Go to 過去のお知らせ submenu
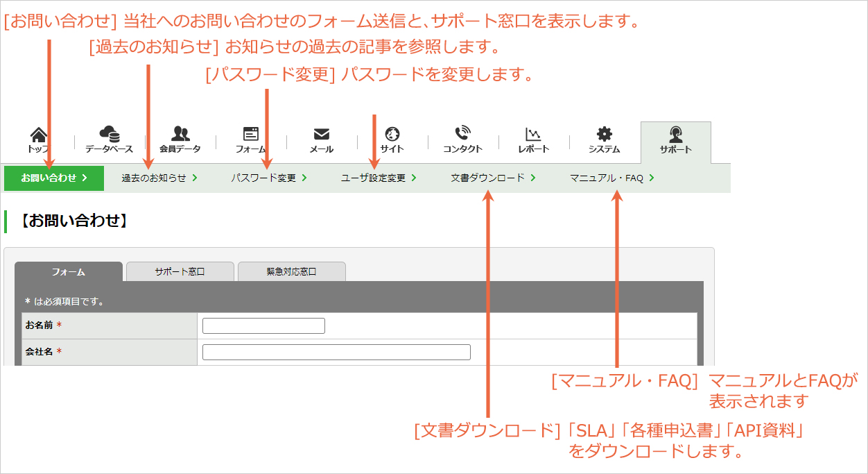The height and width of the screenshot is (474, 868). (159, 178)
